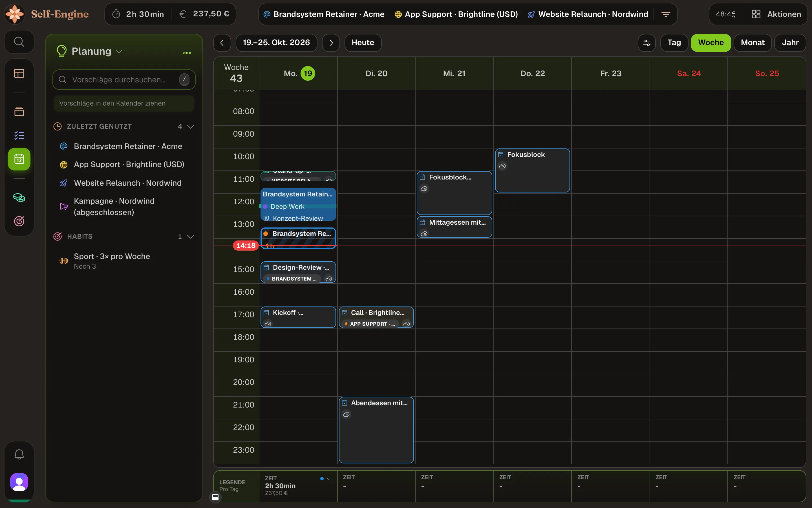Open the purple user avatar
Screen dimensions: 812x508
(19, 482)
